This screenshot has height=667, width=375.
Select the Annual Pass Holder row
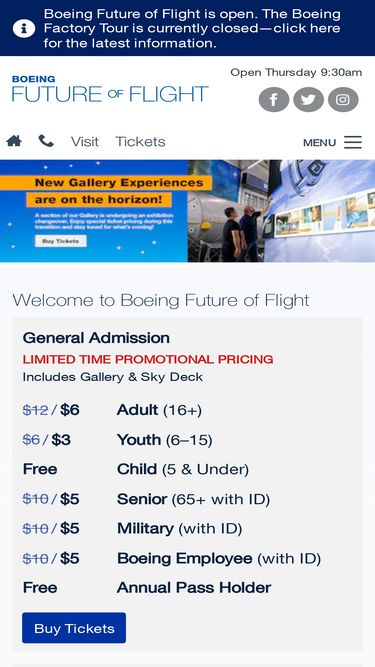(x=188, y=588)
